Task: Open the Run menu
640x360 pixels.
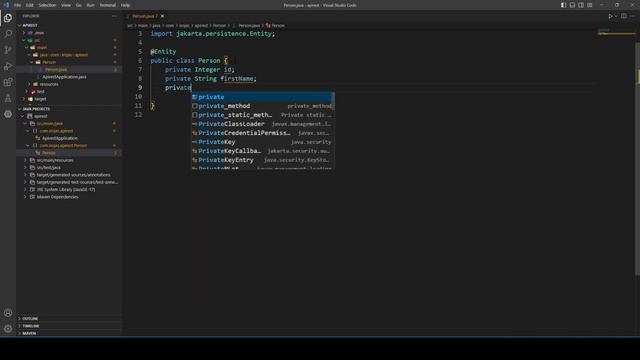Action: [x=91, y=5]
